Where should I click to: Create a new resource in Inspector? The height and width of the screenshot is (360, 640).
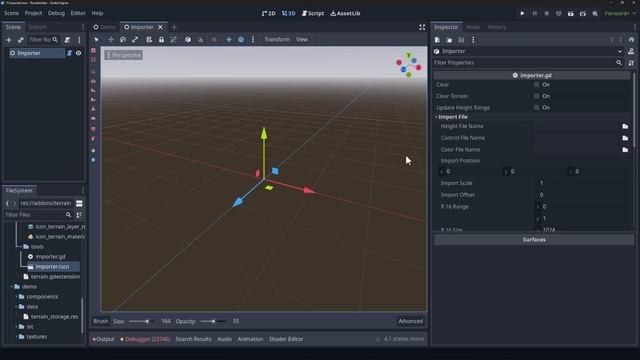click(437, 40)
